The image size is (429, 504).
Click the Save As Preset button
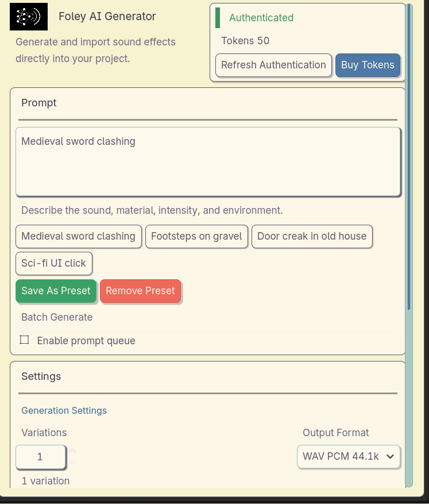coord(56,291)
